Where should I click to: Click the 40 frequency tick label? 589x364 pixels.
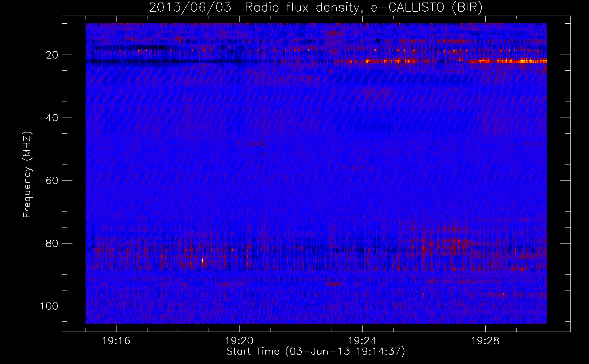[x=52, y=118]
